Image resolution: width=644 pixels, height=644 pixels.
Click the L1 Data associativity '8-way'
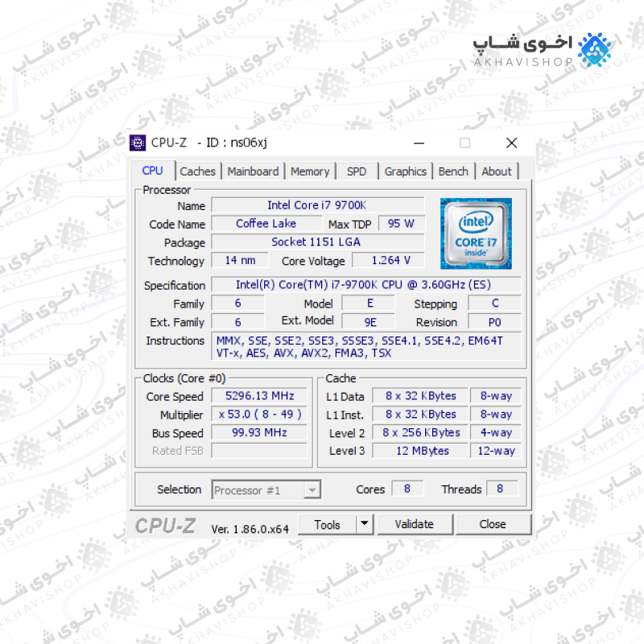click(x=496, y=396)
